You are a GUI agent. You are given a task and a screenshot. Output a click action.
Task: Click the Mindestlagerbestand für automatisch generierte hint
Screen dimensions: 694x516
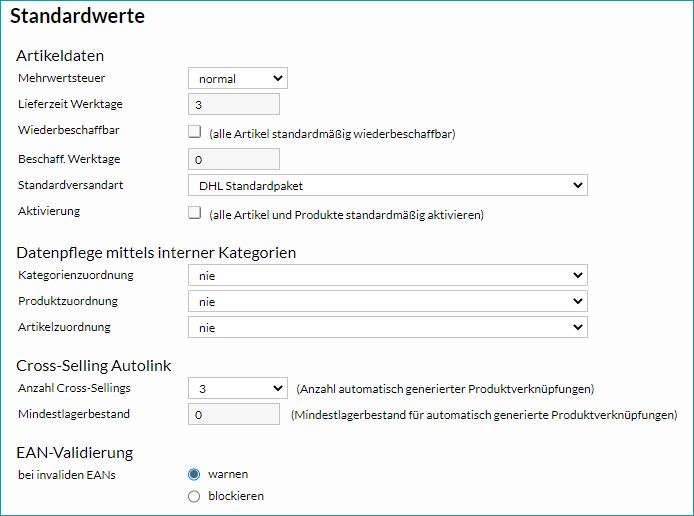(484, 415)
